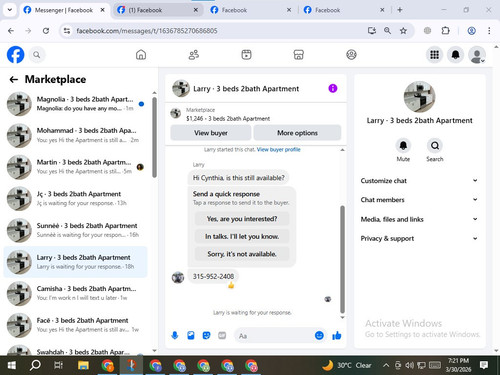Open conversation information purple icon
Viewport: 500px width, 375px height.
pyautogui.click(x=333, y=88)
